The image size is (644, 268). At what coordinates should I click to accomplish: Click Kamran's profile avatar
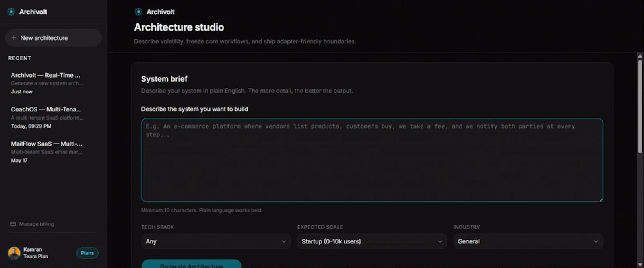tap(14, 253)
